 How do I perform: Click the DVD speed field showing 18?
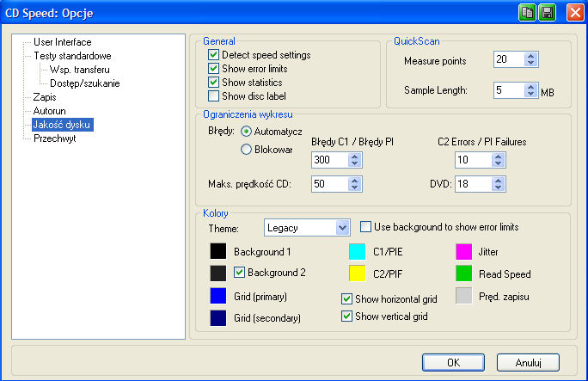click(474, 184)
